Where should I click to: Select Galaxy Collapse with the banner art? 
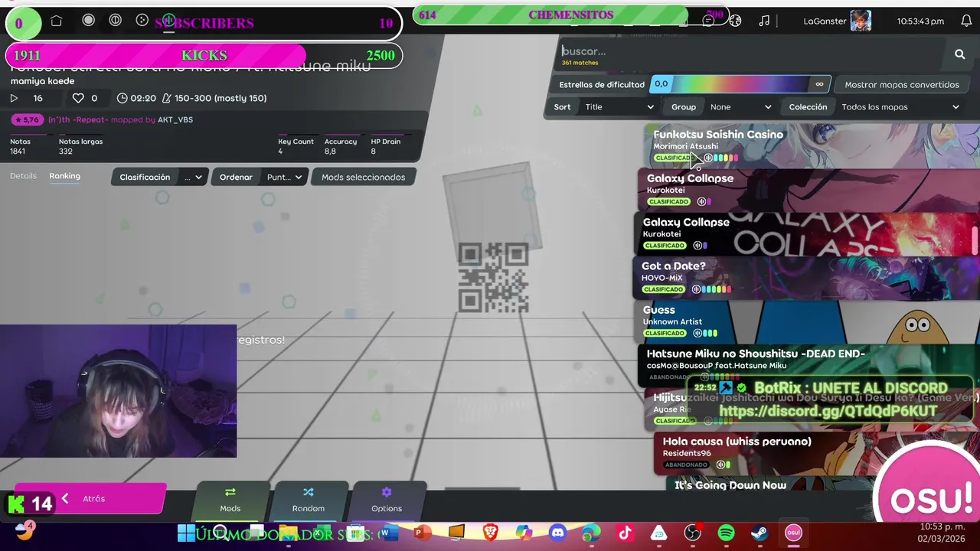807,233
